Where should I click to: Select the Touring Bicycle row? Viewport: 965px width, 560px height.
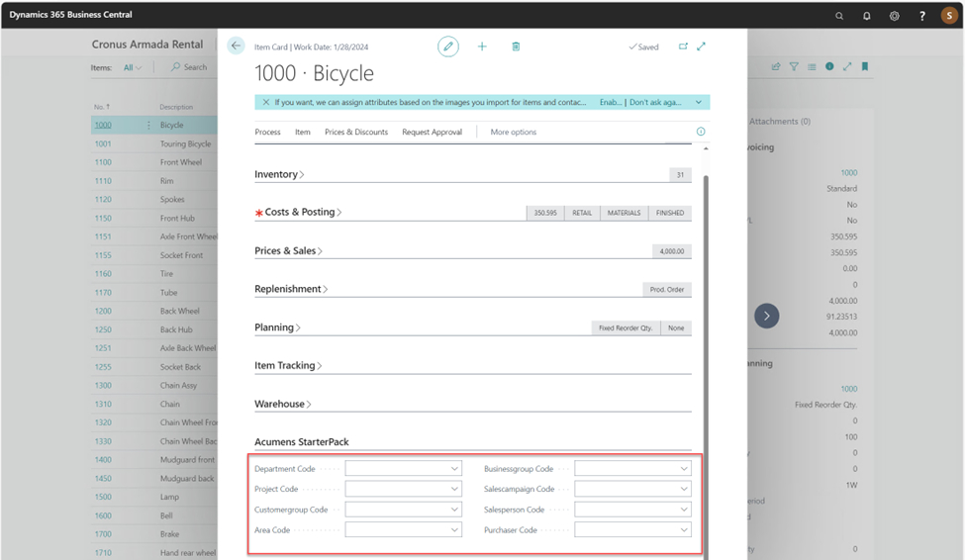[153, 143]
